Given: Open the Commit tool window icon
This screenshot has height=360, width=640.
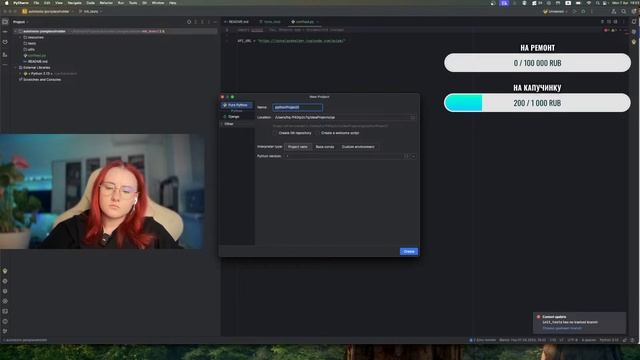Looking at the screenshot, I should (5, 31).
